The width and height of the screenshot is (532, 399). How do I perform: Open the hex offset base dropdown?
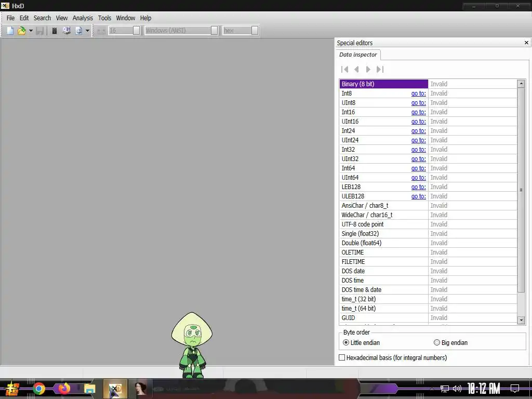tap(255, 31)
